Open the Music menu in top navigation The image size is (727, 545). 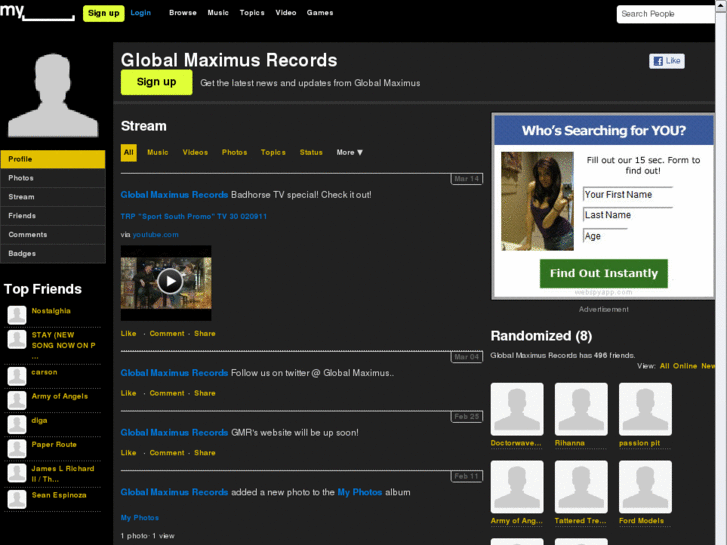(x=218, y=13)
